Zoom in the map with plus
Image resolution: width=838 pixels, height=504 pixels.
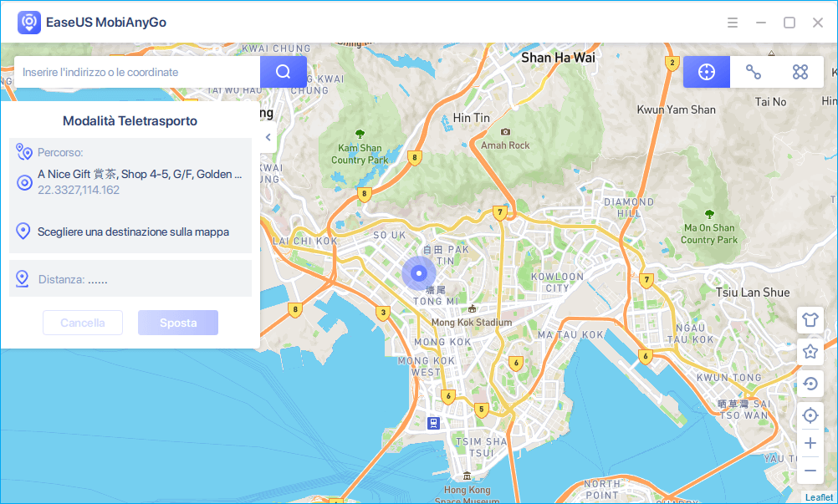810,443
